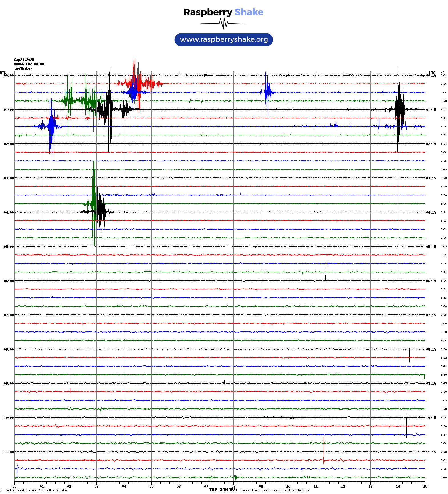Open the www.raspberryshake.org link
This screenshot has width=448, height=494.
(223, 40)
